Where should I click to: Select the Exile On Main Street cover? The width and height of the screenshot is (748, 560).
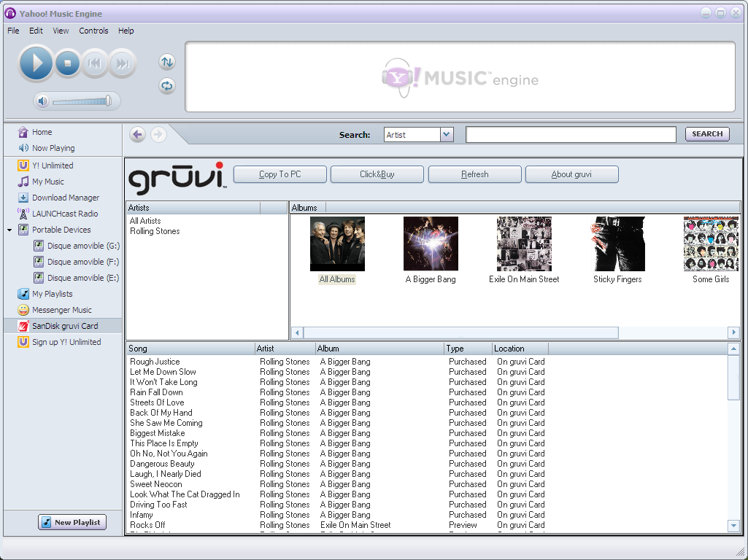[524, 244]
